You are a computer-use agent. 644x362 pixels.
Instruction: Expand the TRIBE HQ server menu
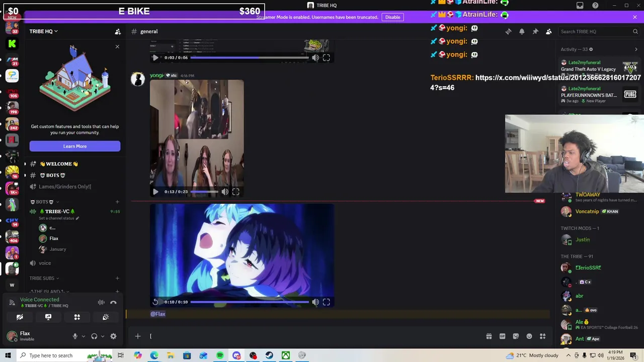pyautogui.click(x=44, y=31)
